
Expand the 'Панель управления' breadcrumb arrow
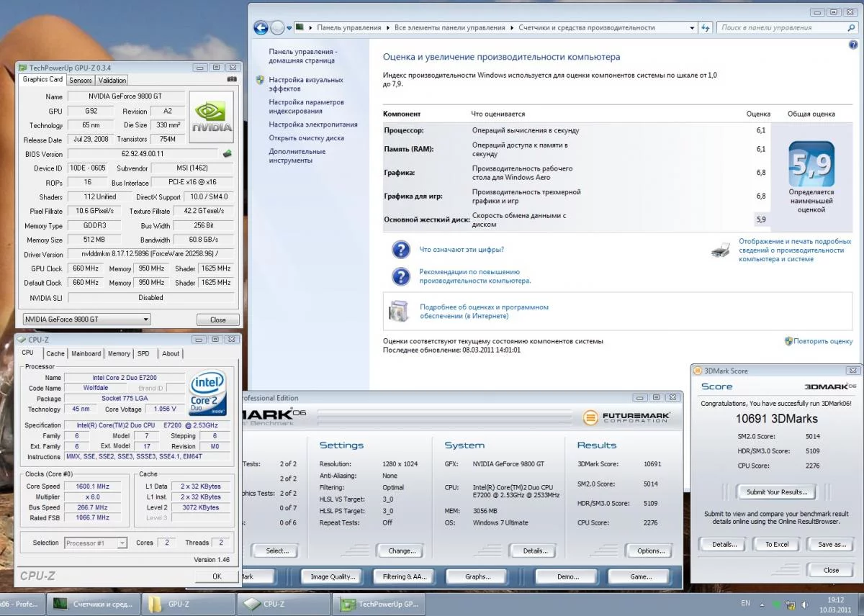click(387, 28)
